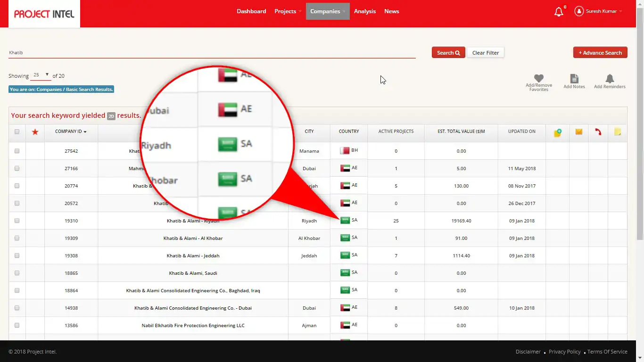The width and height of the screenshot is (644, 362).
Task: Click the Add/Remove Favorites heart icon
Action: [x=539, y=78]
